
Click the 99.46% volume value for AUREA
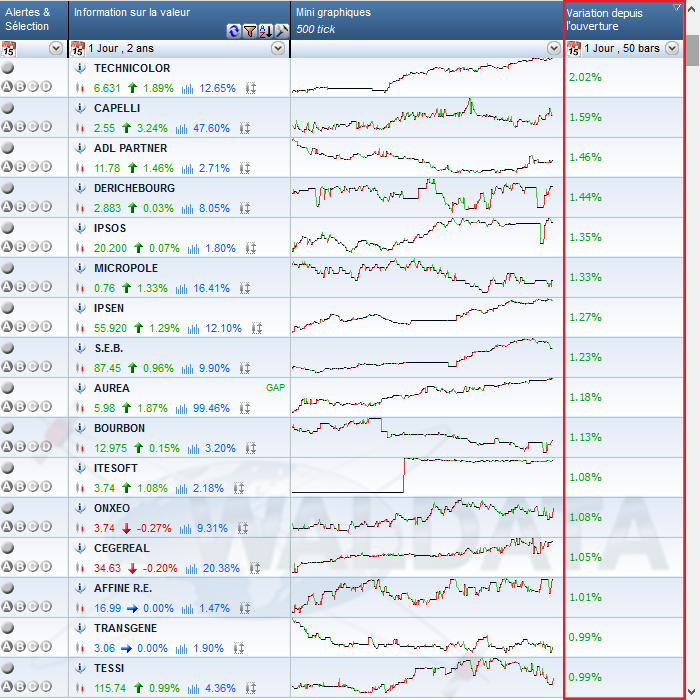click(211, 408)
